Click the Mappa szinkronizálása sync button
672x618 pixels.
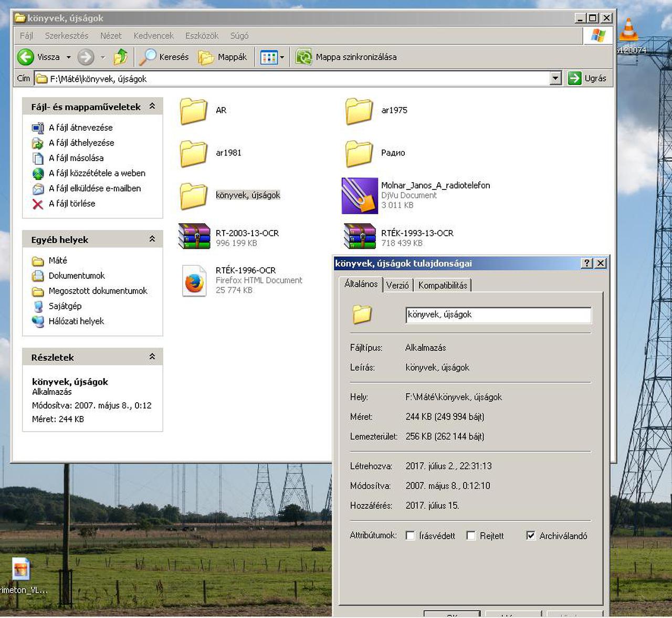346,57
